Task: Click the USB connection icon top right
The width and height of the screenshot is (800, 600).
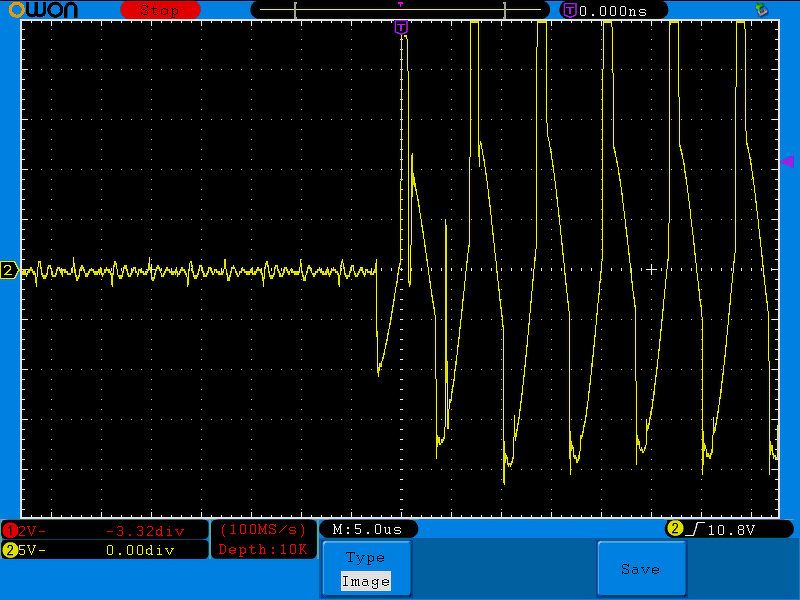Action: click(x=762, y=9)
